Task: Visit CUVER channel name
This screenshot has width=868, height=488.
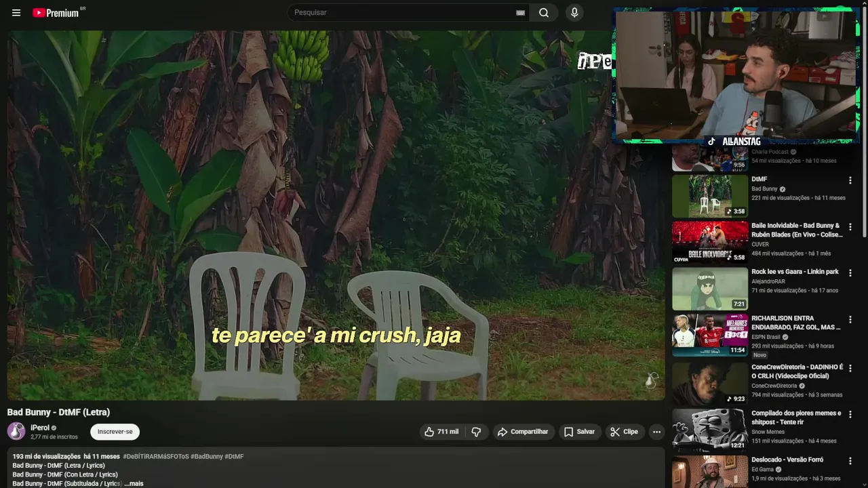Action: (x=760, y=244)
